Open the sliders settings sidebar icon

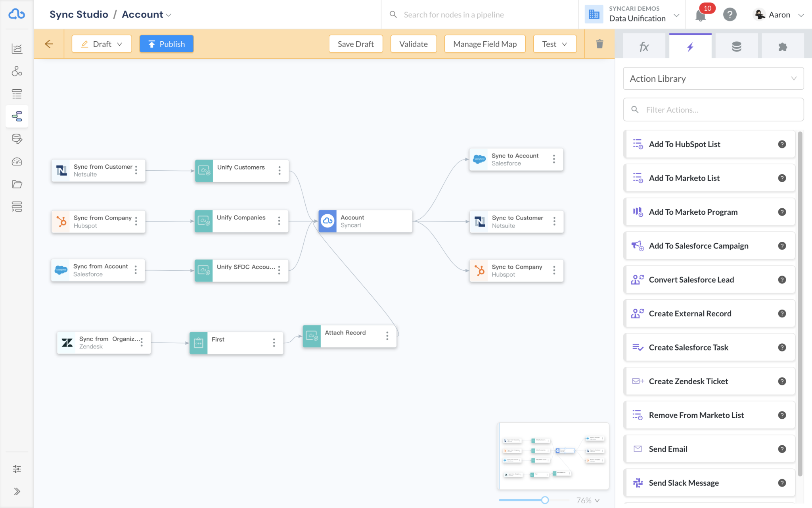(17, 469)
